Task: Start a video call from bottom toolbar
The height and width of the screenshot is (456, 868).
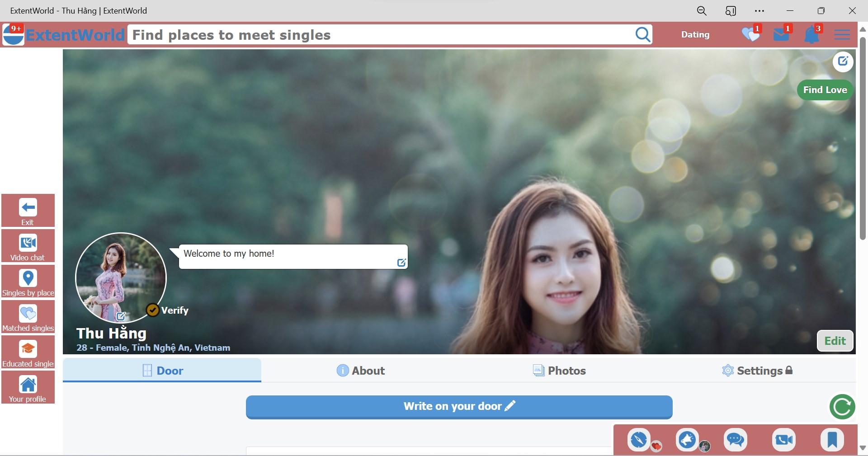Action: (783, 439)
